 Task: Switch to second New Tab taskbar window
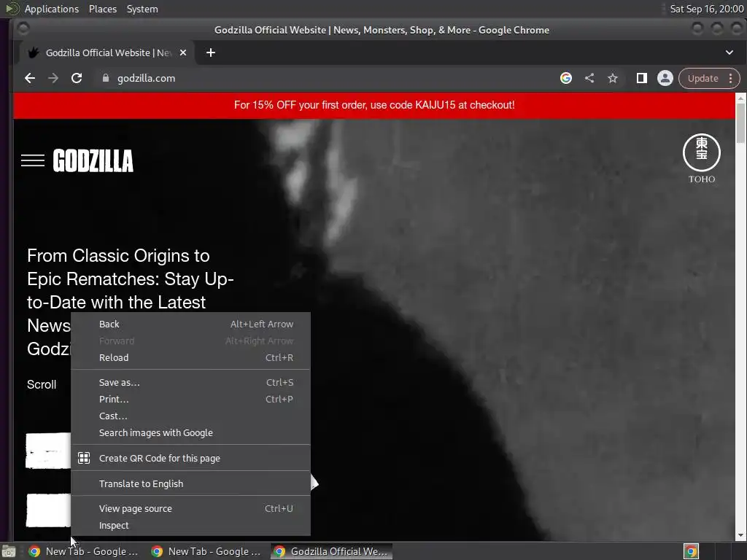click(206, 551)
